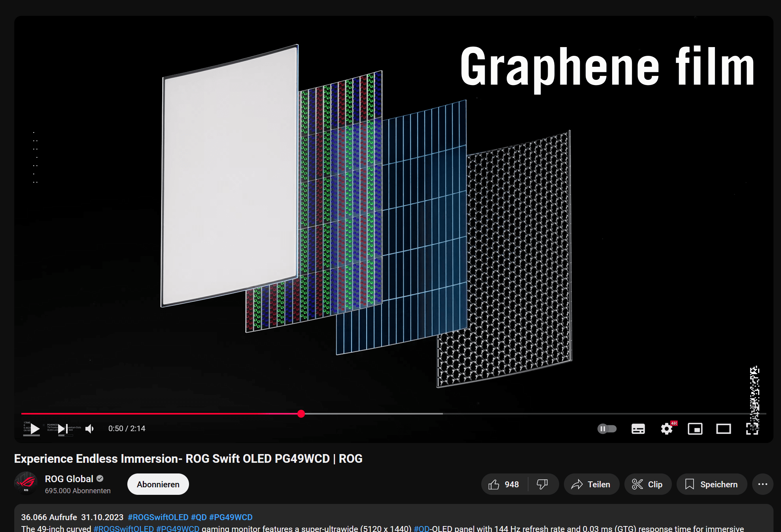This screenshot has height=532, width=781.
Task: Open the miniplayer
Action: [695, 429]
